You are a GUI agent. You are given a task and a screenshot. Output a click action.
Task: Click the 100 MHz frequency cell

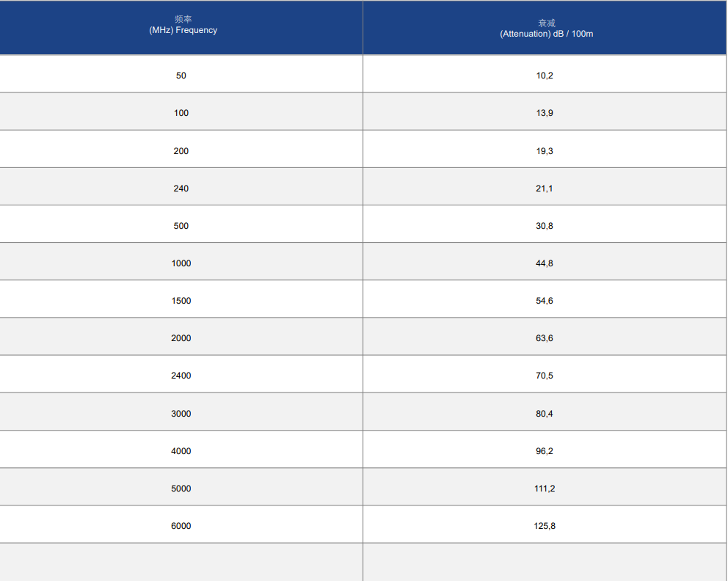181,113
